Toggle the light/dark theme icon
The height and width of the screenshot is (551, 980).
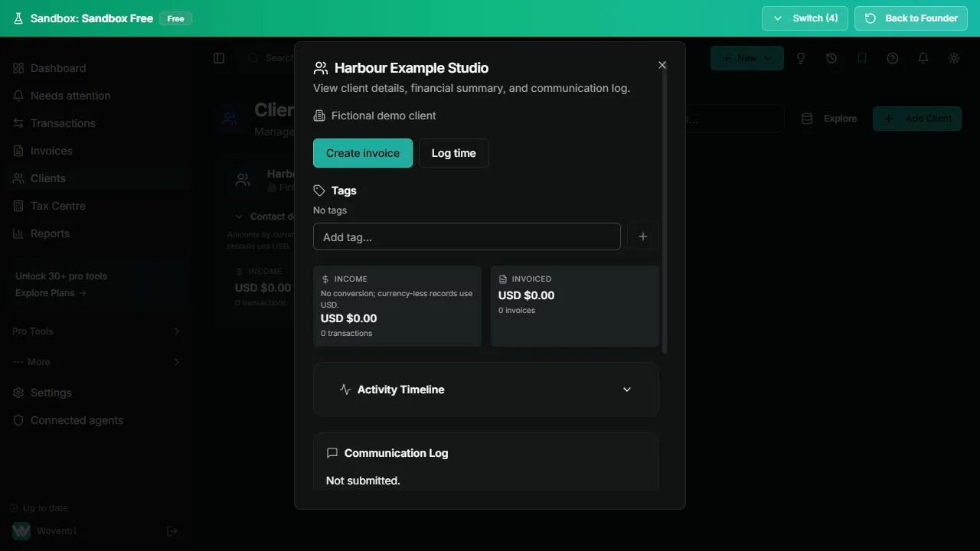(954, 58)
